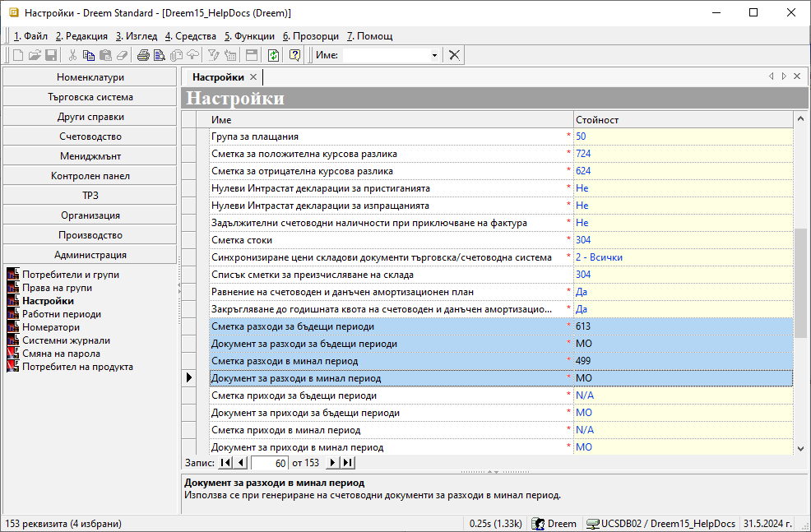Expand the Счетоводство navigation section
The height and width of the screenshot is (532, 811).
tap(90, 136)
